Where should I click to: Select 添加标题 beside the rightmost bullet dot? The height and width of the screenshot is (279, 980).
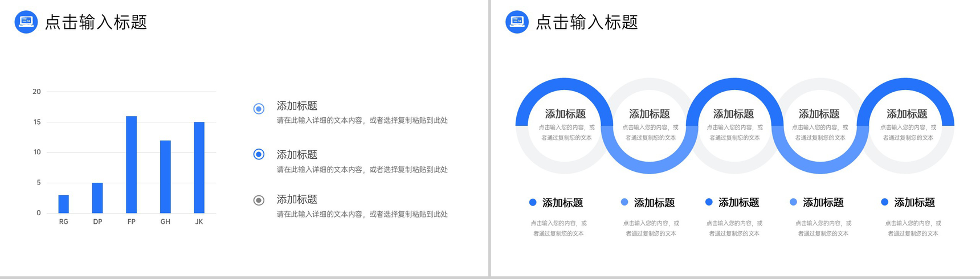tap(914, 202)
